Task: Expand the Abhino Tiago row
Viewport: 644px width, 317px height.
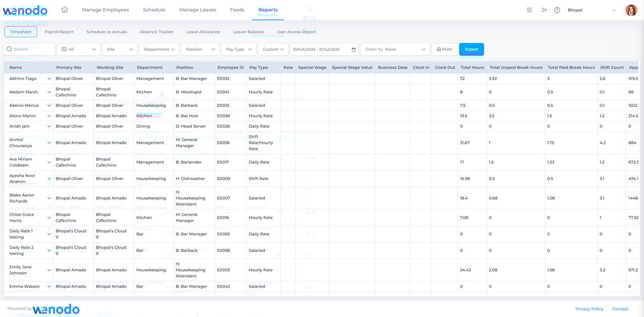Action: point(49,79)
